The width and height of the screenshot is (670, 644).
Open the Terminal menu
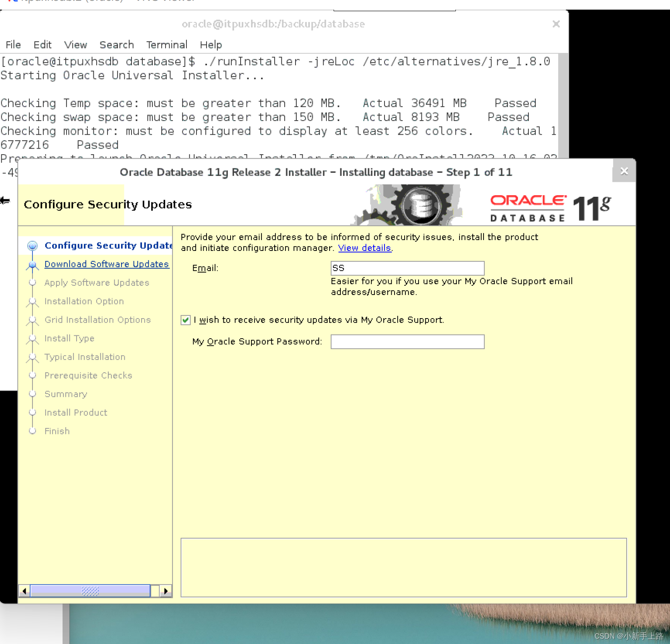(167, 44)
